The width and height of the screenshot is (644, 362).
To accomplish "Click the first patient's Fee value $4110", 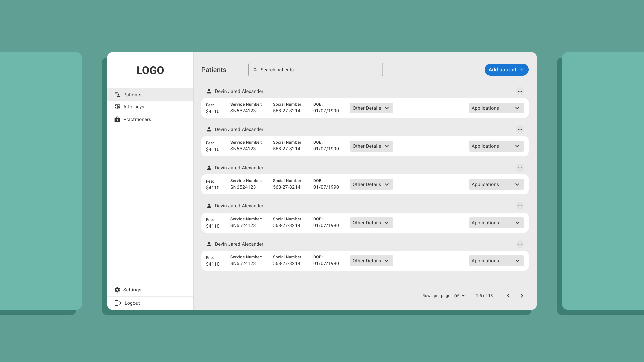I will (x=213, y=111).
